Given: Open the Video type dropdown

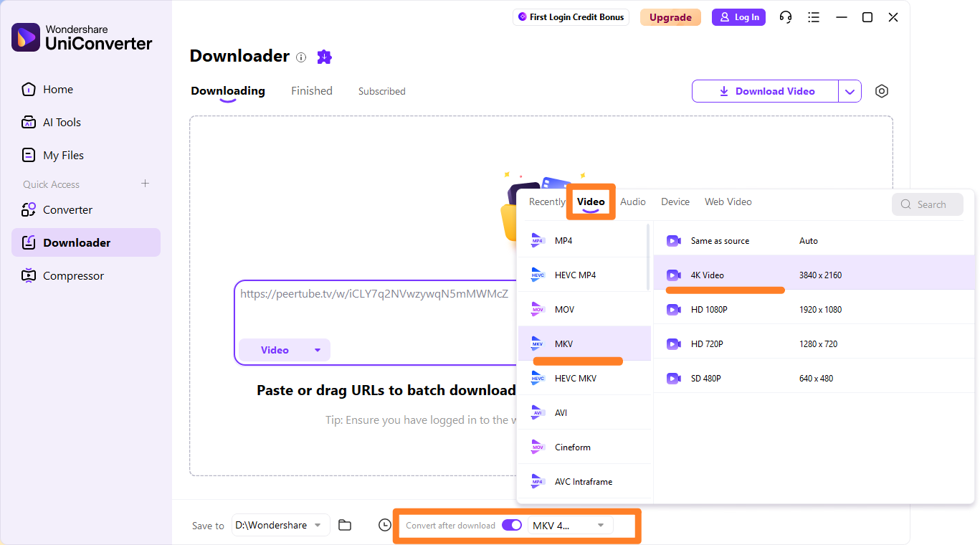Looking at the screenshot, I should click(285, 350).
